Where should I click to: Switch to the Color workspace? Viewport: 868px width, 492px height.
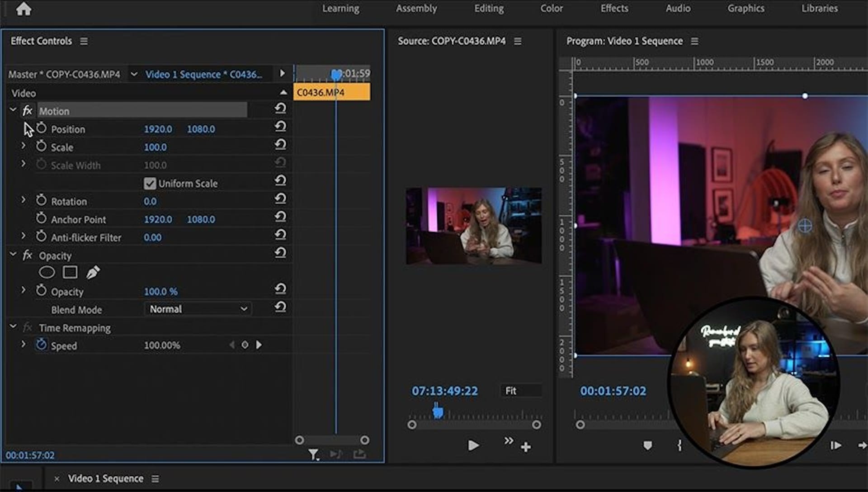[551, 8]
